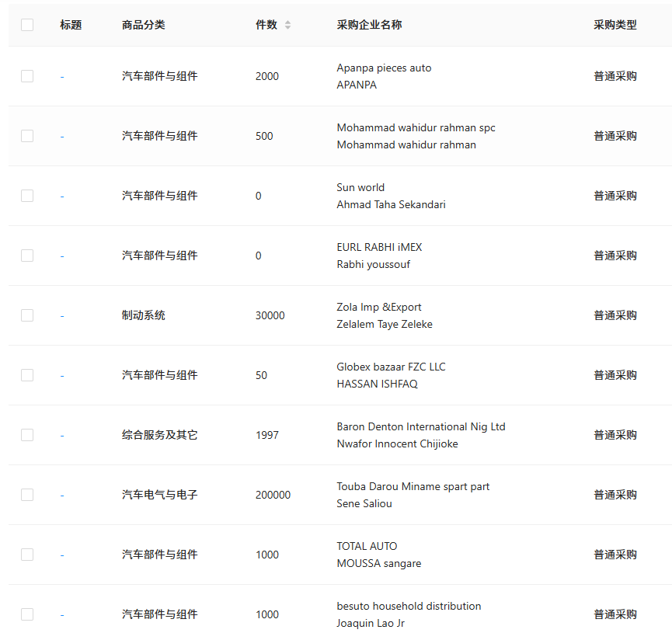The height and width of the screenshot is (640, 672).
Task: Click company besuto household distribution
Action: [x=409, y=606]
